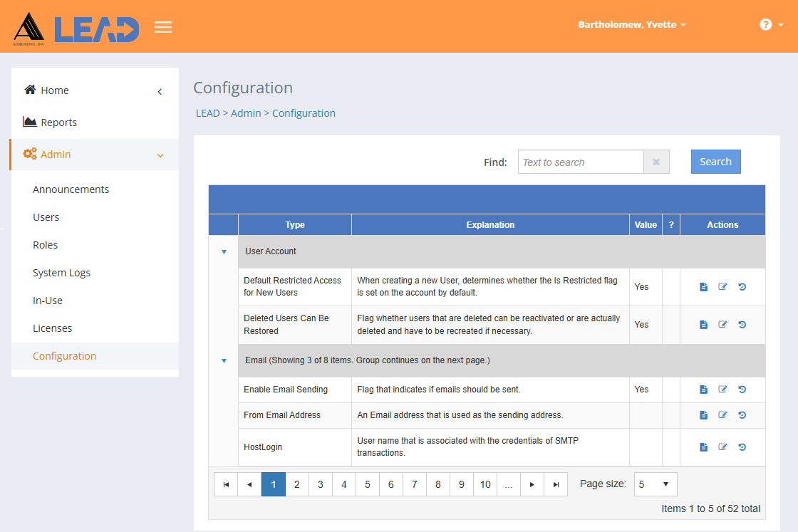Click the Search button
Screen dimensions: 798x532
(715, 162)
